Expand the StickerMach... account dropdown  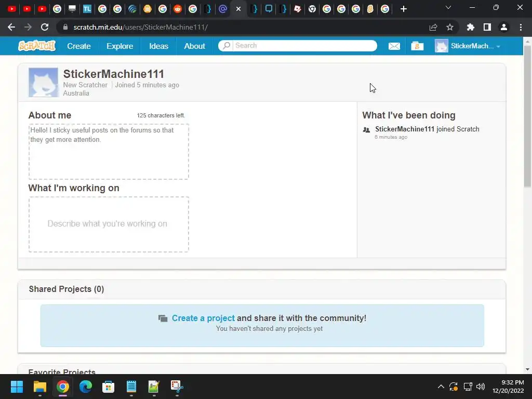(x=476, y=46)
